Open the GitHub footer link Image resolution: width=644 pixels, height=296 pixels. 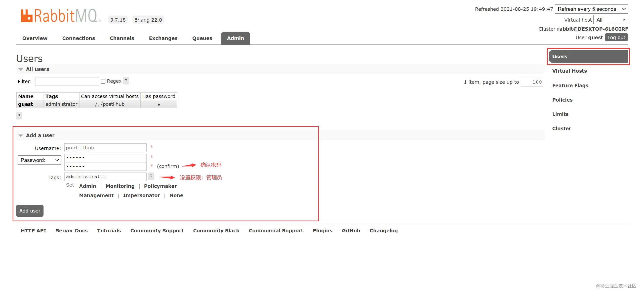point(351,231)
